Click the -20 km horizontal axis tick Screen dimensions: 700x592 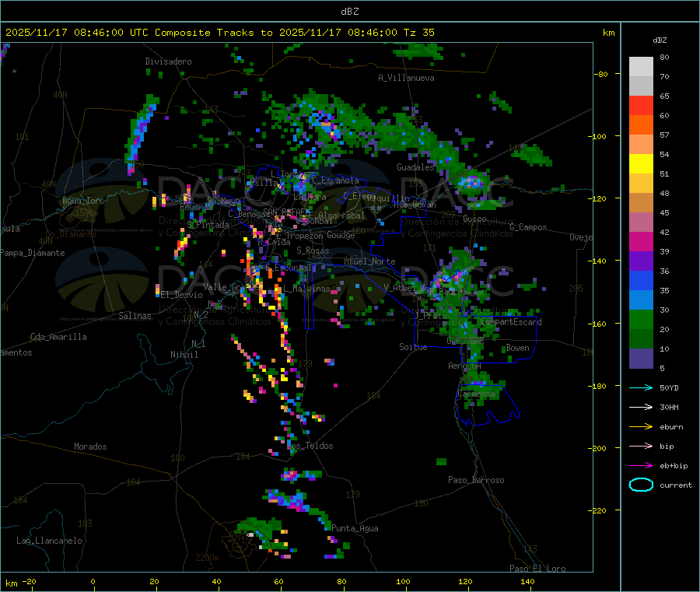pos(29,582)
